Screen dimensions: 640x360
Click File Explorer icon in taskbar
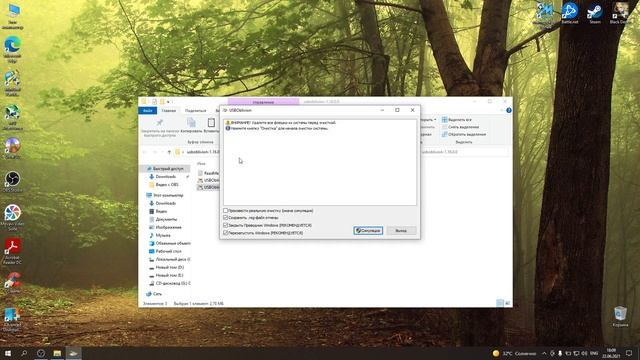(x=57, y=353)
